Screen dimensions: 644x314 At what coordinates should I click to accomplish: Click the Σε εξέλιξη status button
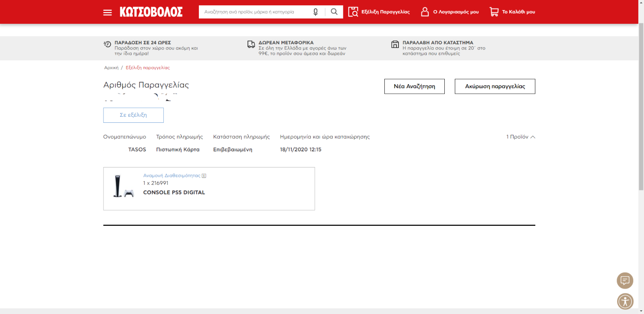[133, 115]
